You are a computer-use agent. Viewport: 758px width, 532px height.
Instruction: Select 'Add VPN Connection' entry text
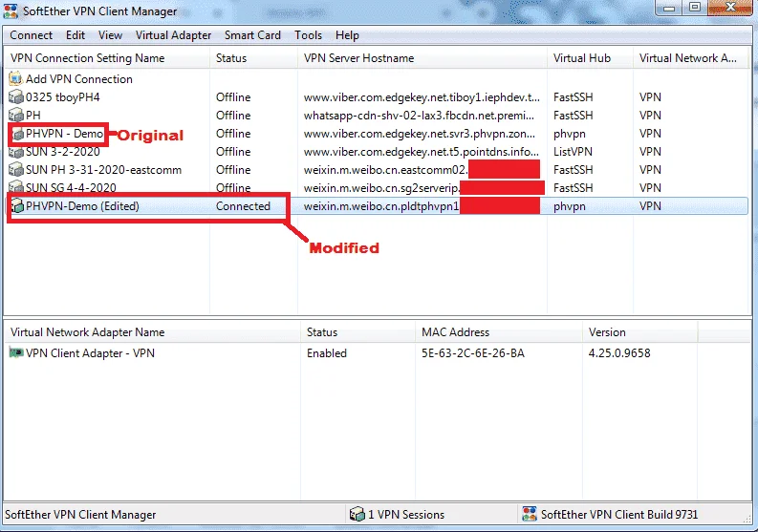pyautogui.click(x=78, y=78)
